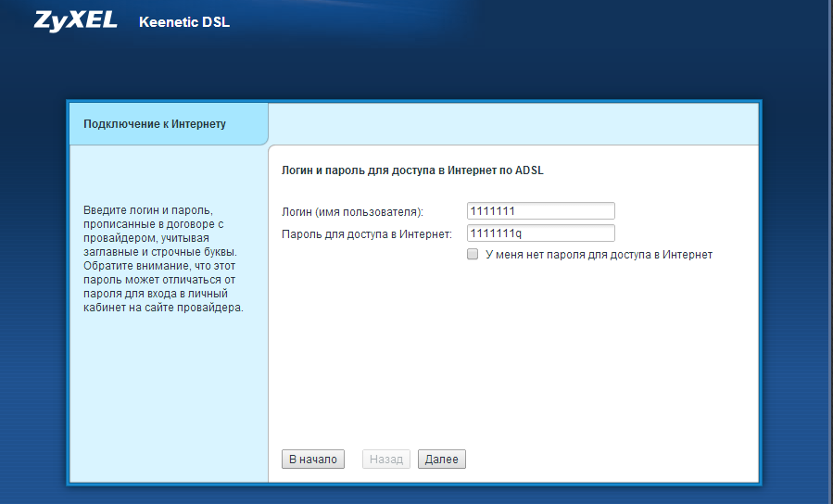Click the ZyXEL logo
This screenshot has height=504, width=833.
coord(76,21)
